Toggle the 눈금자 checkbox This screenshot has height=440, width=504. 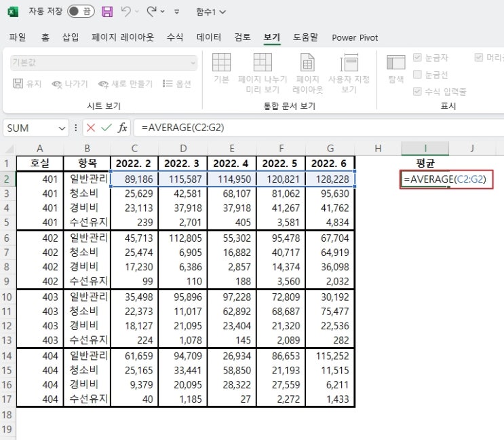tap(417, 58)
